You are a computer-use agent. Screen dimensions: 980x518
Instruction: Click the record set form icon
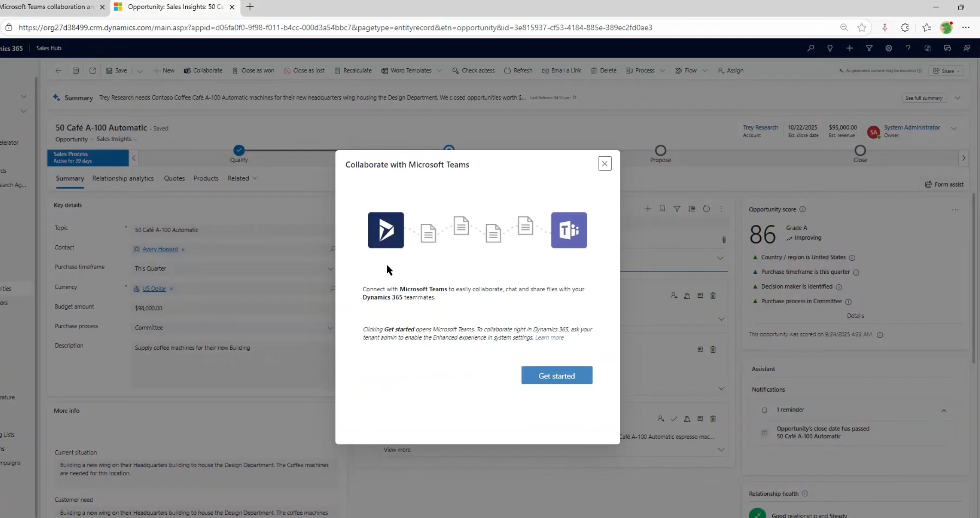pyautogui.click(x=76, y=71)
